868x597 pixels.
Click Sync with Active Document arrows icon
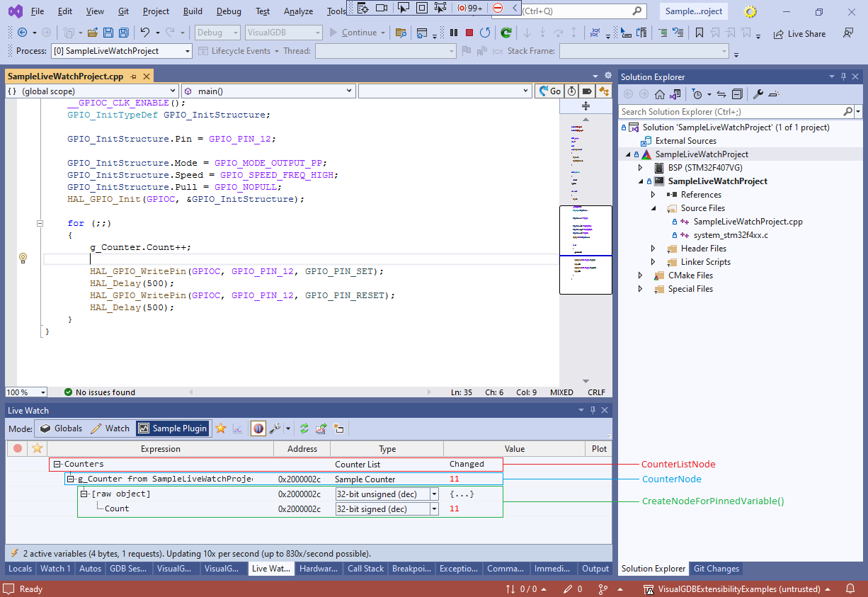click(x=721, y=94)
